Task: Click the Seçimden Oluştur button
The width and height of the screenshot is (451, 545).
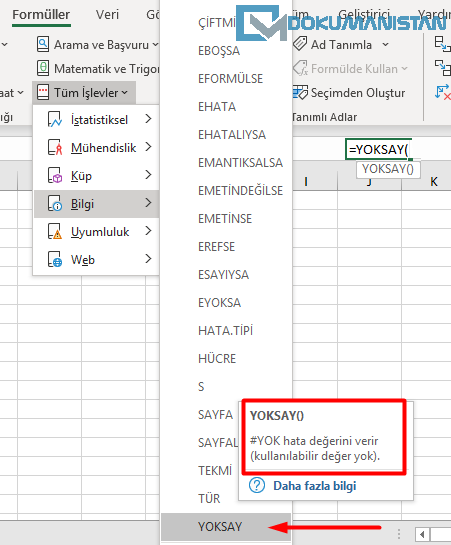Action: pos(349,93)
